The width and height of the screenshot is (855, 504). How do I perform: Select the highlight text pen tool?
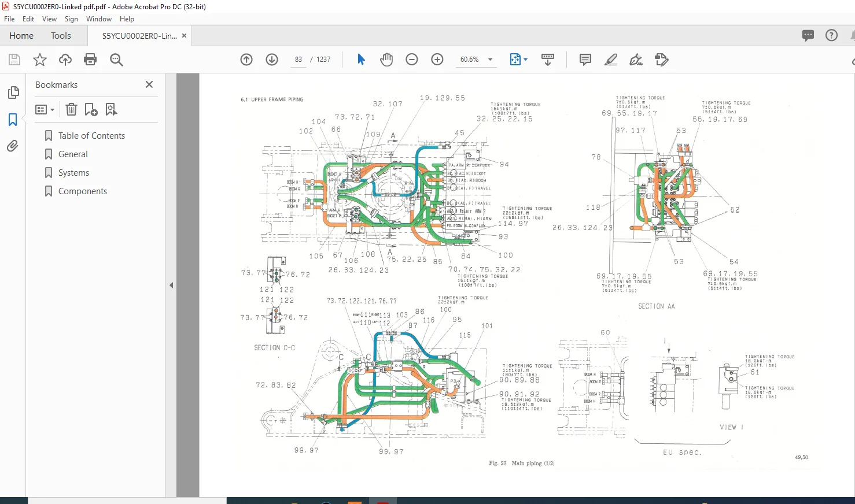pyautogui.click(x=611, y=60)
